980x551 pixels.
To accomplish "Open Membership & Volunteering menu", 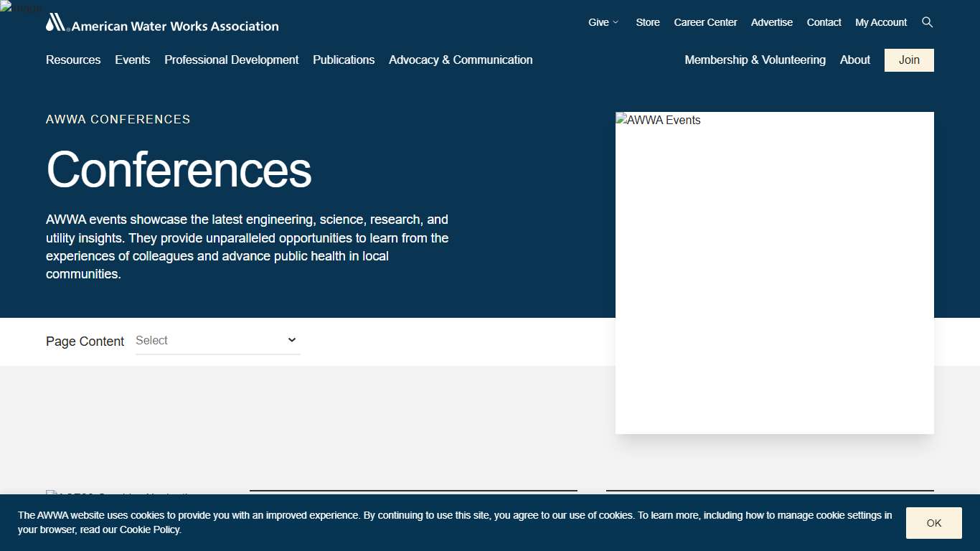I will 755,60.
